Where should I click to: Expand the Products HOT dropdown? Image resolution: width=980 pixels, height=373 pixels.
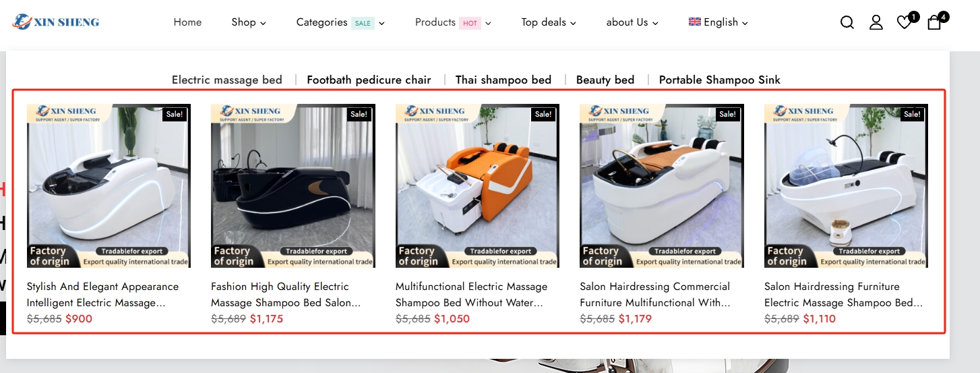tap(453, 22)
